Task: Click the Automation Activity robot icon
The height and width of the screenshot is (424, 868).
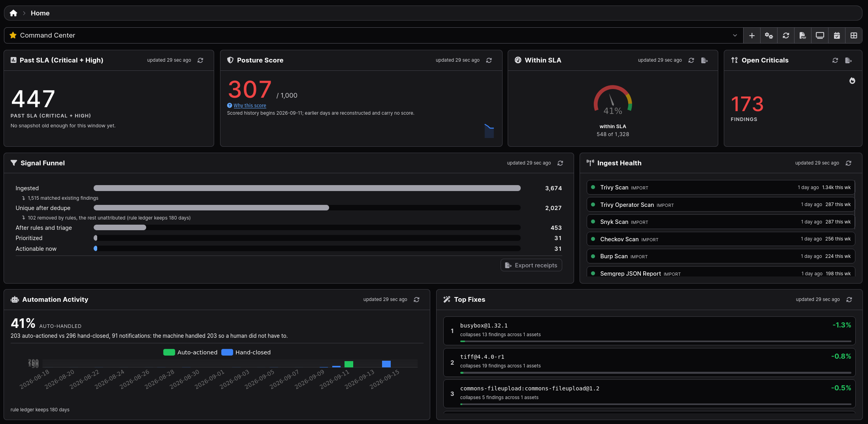Action: coord(15,299)
